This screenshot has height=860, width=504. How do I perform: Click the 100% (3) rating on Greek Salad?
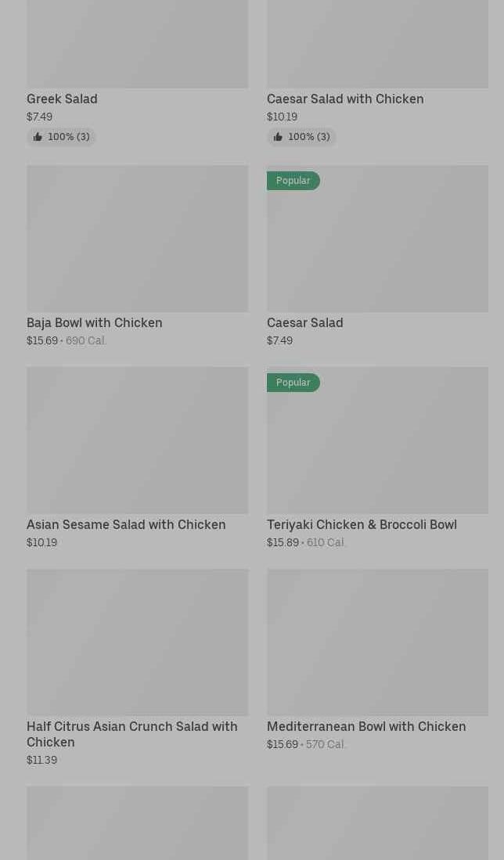tap(69, 137)
